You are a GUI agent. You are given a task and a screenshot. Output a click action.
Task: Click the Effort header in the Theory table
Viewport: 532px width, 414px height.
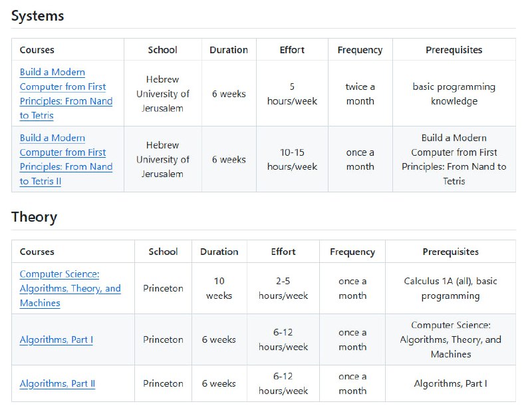tap(283, 252)
